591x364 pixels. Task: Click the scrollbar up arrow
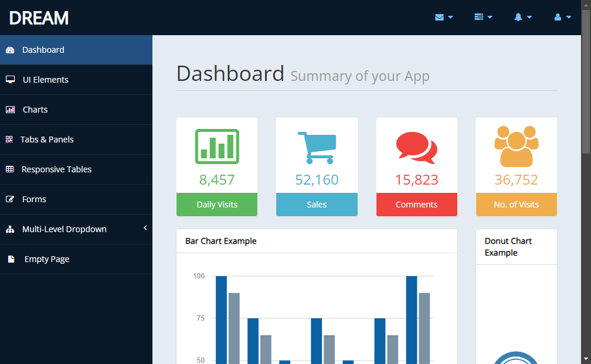pyautogui.click(x=586, y=5)
